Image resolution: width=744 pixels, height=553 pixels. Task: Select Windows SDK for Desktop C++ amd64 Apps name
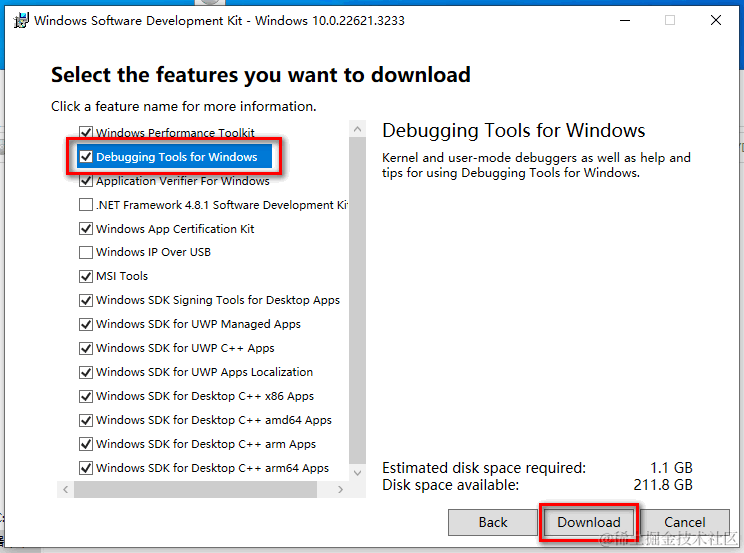point(214,420)
